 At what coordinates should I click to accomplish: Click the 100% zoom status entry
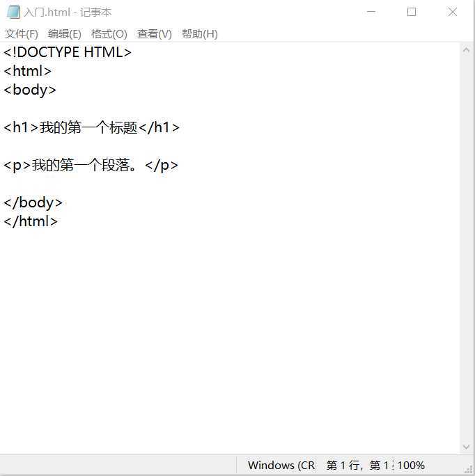click(x=411, y=465)
